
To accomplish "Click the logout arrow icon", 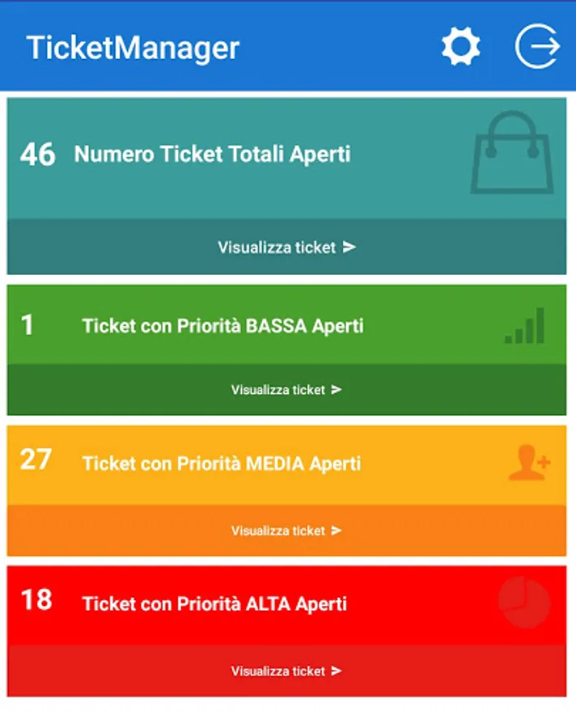I will click(537, 46).
